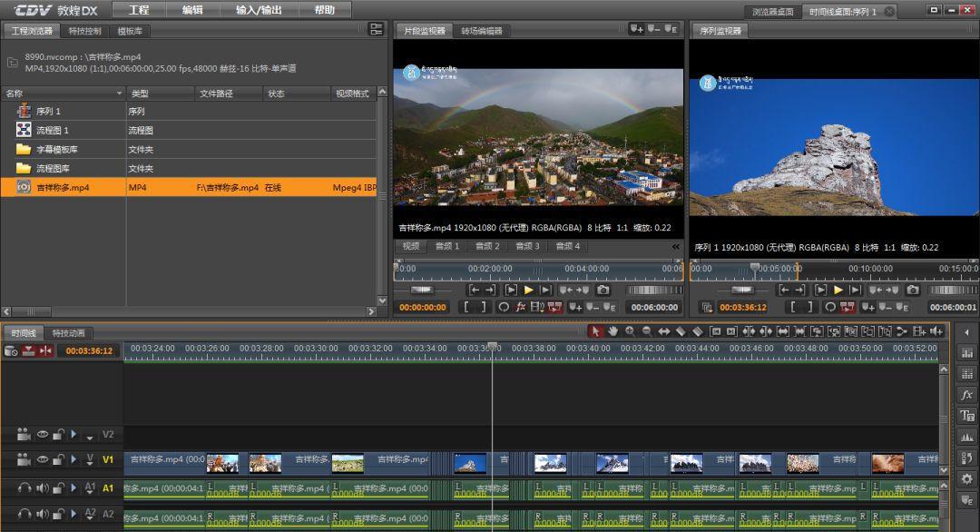Switch to 特技动画 tab
The image size is (980, 532).
click(x=68, y=333)
